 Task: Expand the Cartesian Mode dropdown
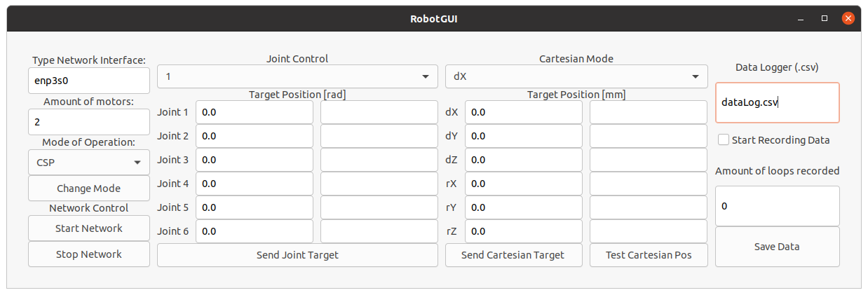pyautogui.click(x=576, y=76)
